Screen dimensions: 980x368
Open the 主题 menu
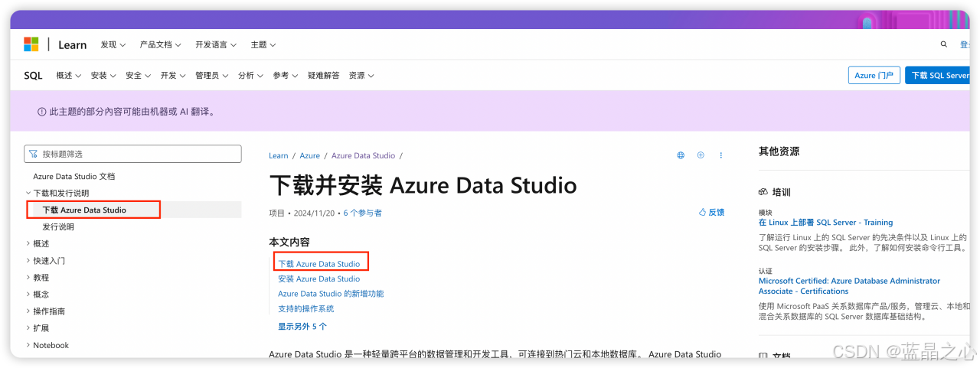(x=263, y=44)
